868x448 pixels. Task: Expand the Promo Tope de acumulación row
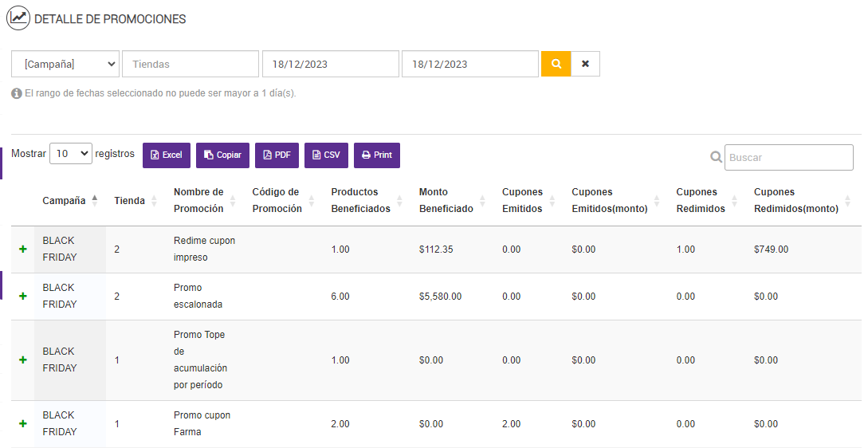click(x=22, y=360)
